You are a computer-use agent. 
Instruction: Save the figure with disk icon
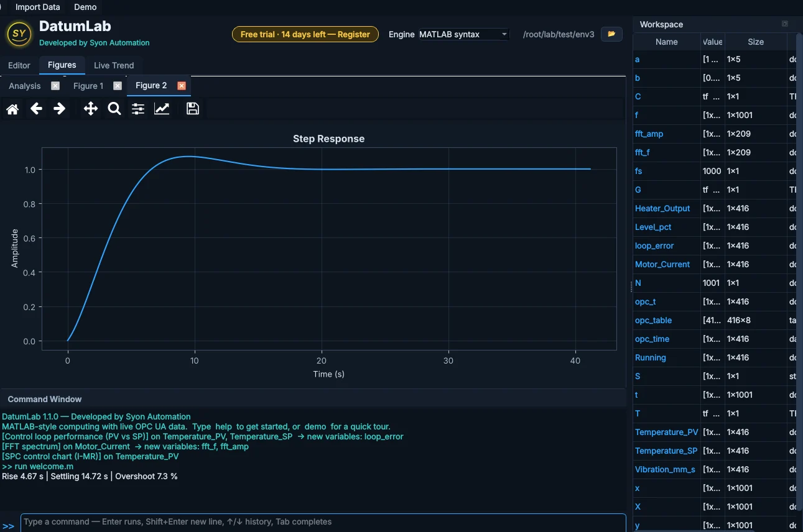point(193,109)
